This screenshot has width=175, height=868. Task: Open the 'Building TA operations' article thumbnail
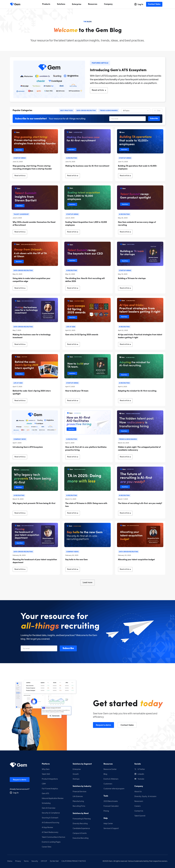tap(140, 141)
